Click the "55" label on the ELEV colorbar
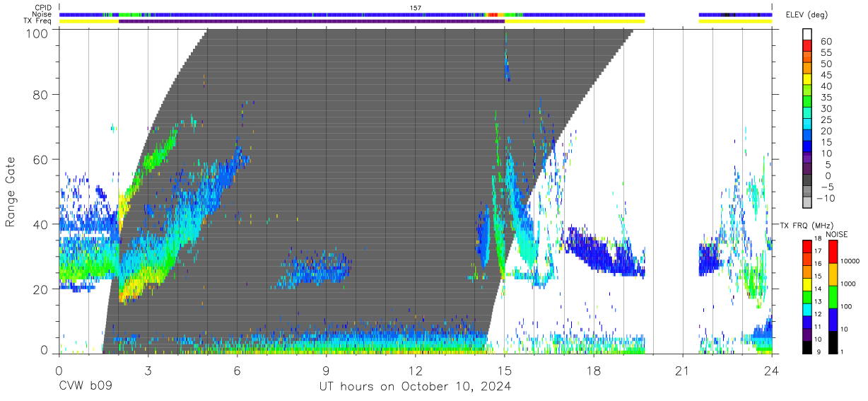Image resolution: width=868 pixels, height=401 pixels. pos(826,53)
